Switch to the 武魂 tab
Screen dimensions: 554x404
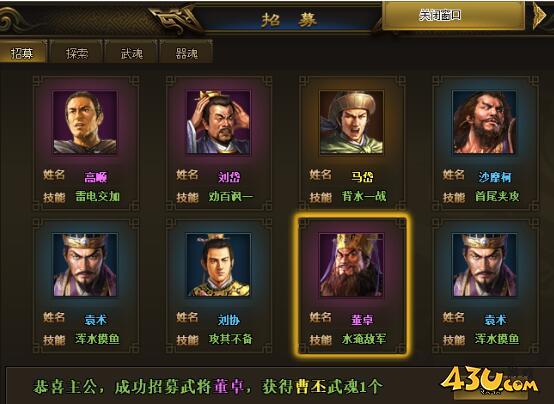pyautogui.click(x=131, y=53)
